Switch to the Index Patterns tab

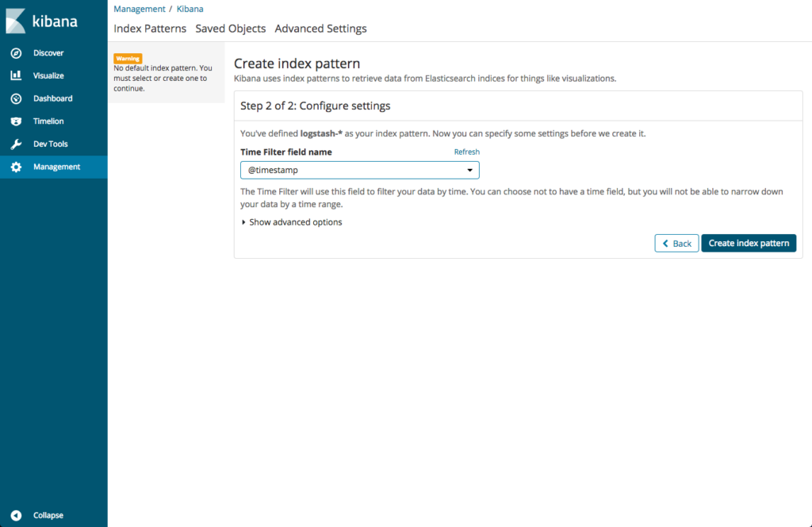click(x=150, y=29)
